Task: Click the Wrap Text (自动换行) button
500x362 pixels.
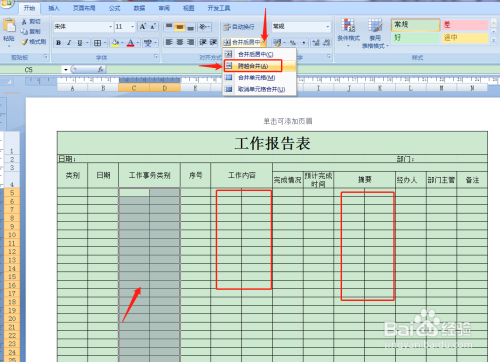Action: 239,27
